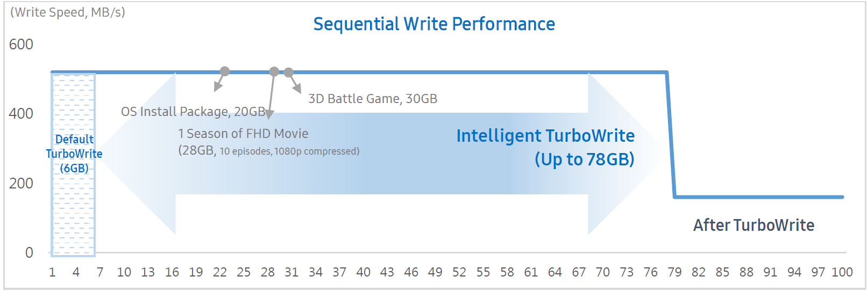The width and height of the screenshot is (868, 291).
Task: Click the 100 tick on the horizontal axis
Action: tap(842, 272)
